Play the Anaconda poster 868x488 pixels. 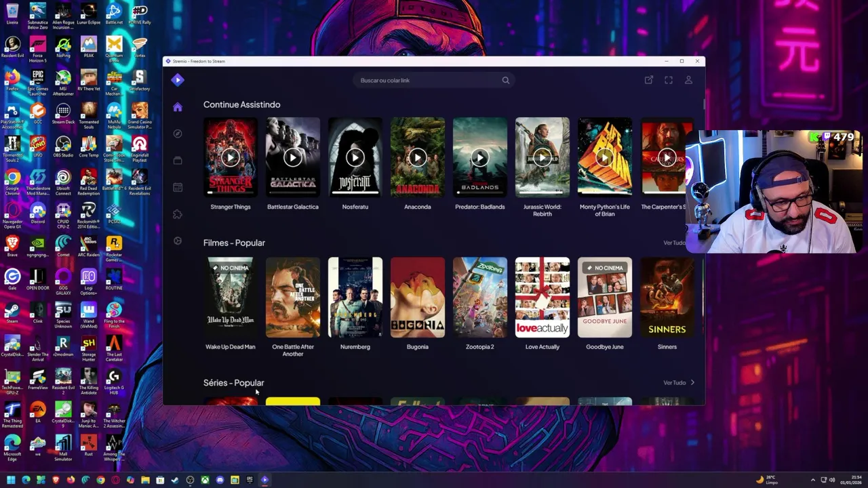[x=418, y=157]
